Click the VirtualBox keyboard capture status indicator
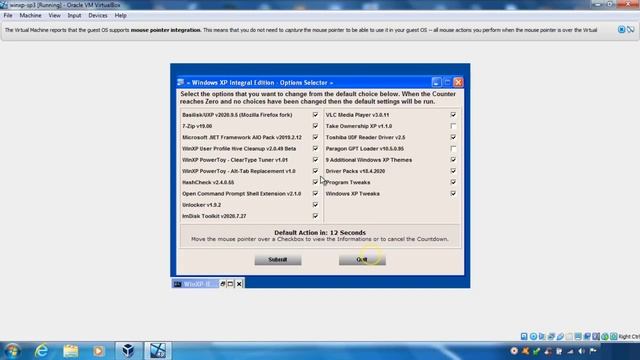This screenshot has width=640, height=360. point(614,336)
